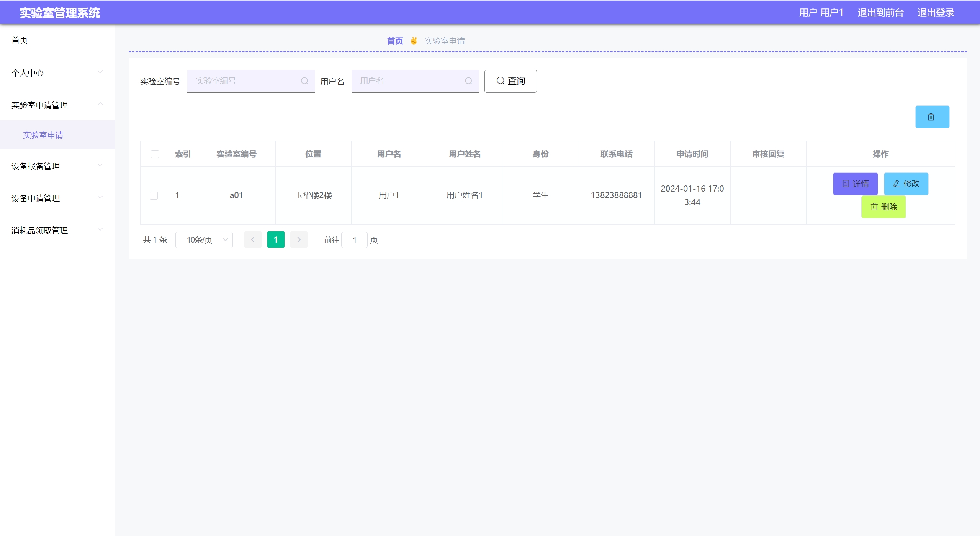This screenshot has height=536, width=980.
Task: Click 修改 to edit the a01 row
Action: [x=906, y=184]
